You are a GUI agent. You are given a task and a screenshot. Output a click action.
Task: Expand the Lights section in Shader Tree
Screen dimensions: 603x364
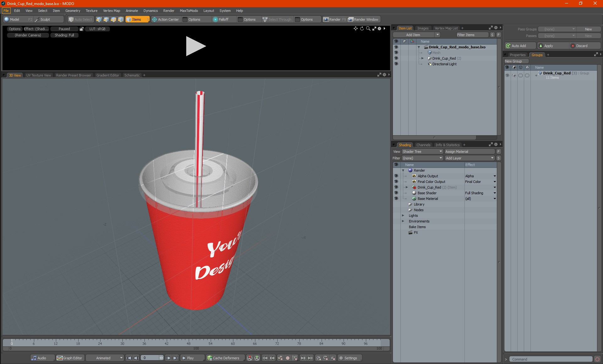[x=403, y=216]
